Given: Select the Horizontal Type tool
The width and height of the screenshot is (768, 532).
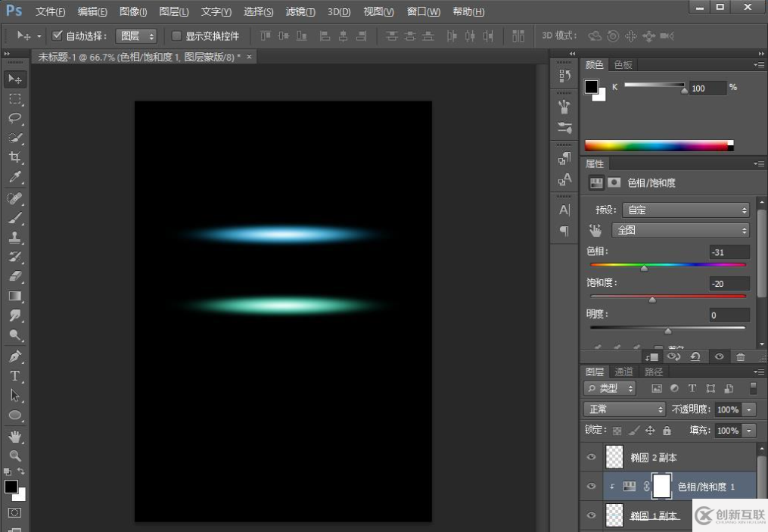Looking at the screenshot, I should (14, 375).
